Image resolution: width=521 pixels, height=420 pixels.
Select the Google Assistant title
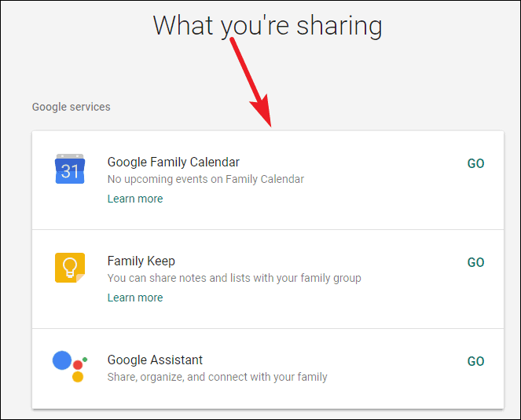pyautogui.click(x=155, y=360)
